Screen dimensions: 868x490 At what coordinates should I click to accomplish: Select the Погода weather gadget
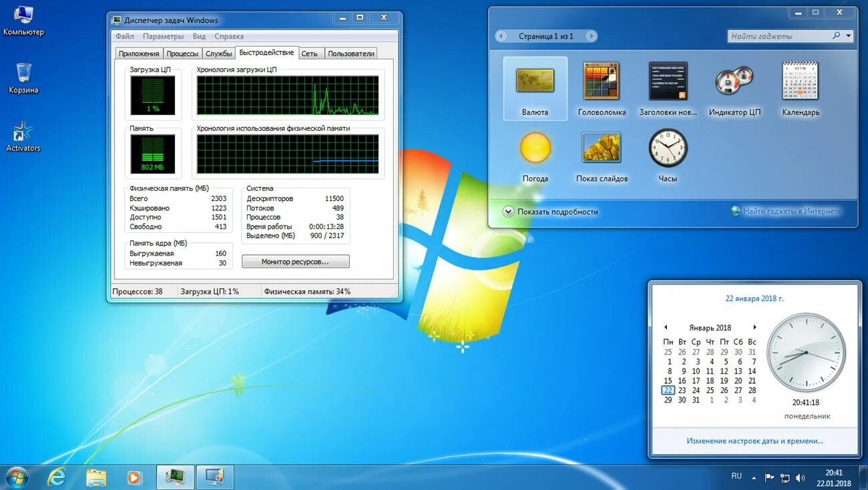coord(535,155)
